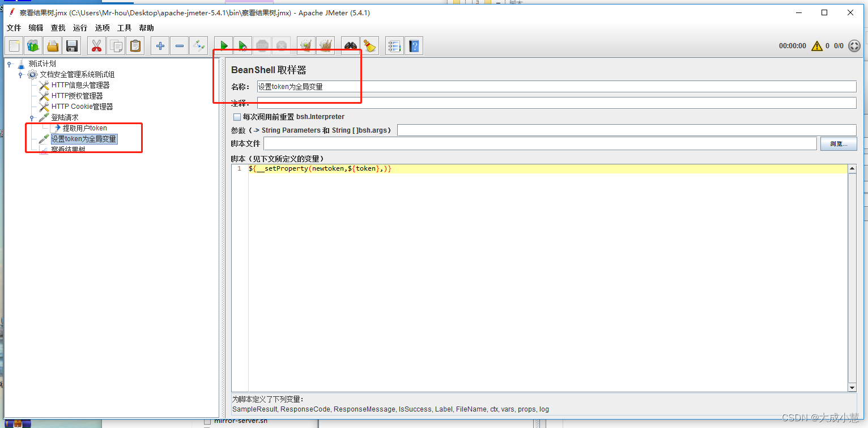Click the 00:00:00 elapsed time display
The image size is (868, 428).
point(792,46)
